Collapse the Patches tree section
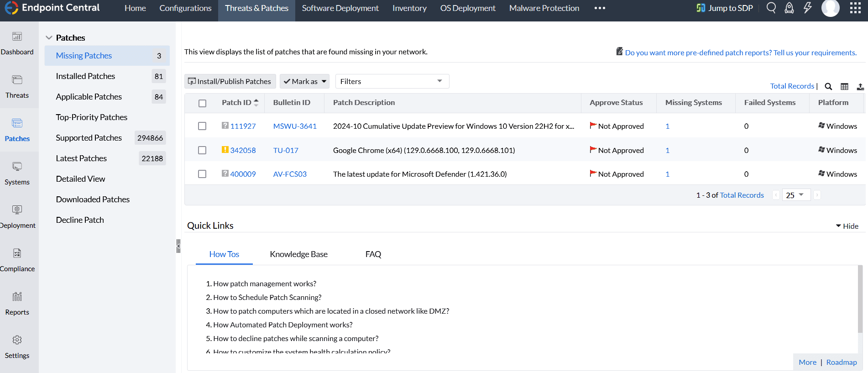Viewport: 868px width, 373px height. 49,37
